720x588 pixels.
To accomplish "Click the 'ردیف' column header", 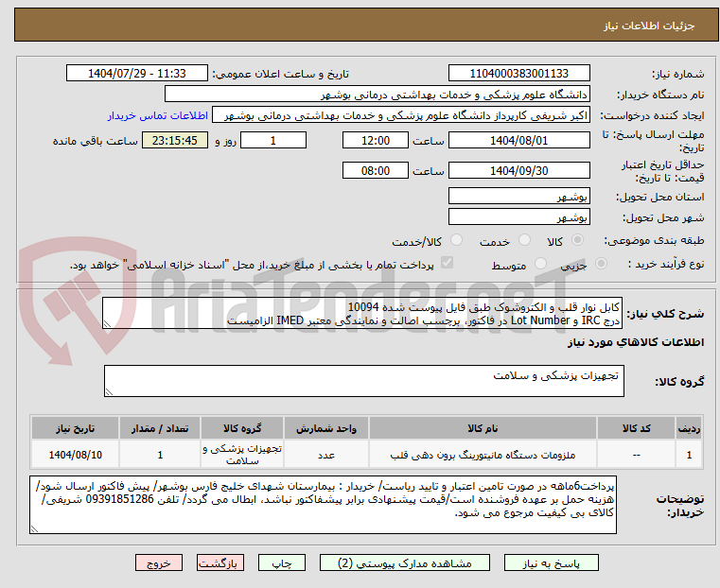I will tap(689, 428).
